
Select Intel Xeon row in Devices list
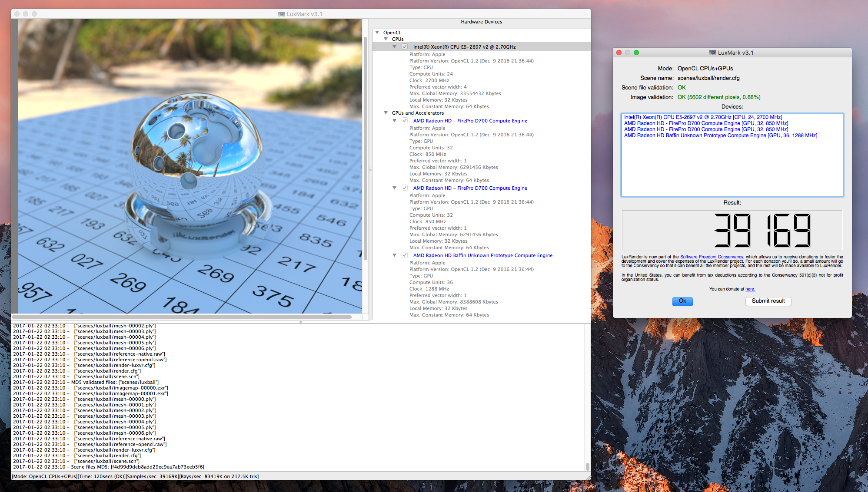tap(703, 117)
